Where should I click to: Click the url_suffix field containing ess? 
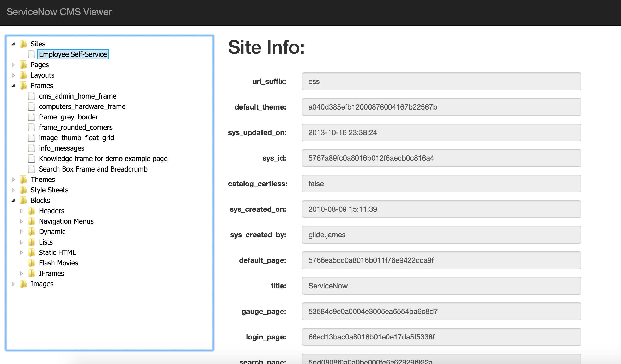[x=441, y=81]
